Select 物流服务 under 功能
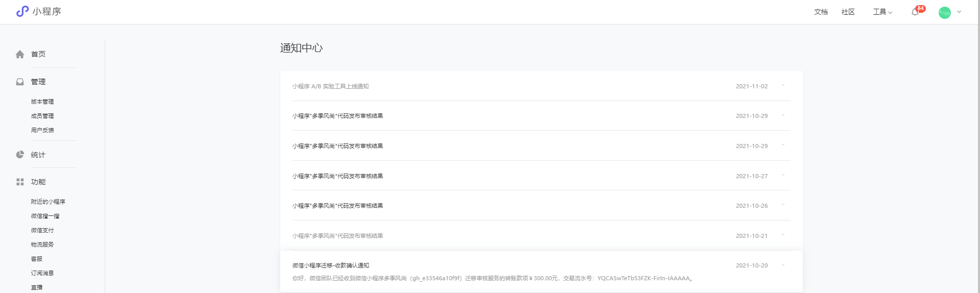The image size is (980, 293). (x=42, y=245)
